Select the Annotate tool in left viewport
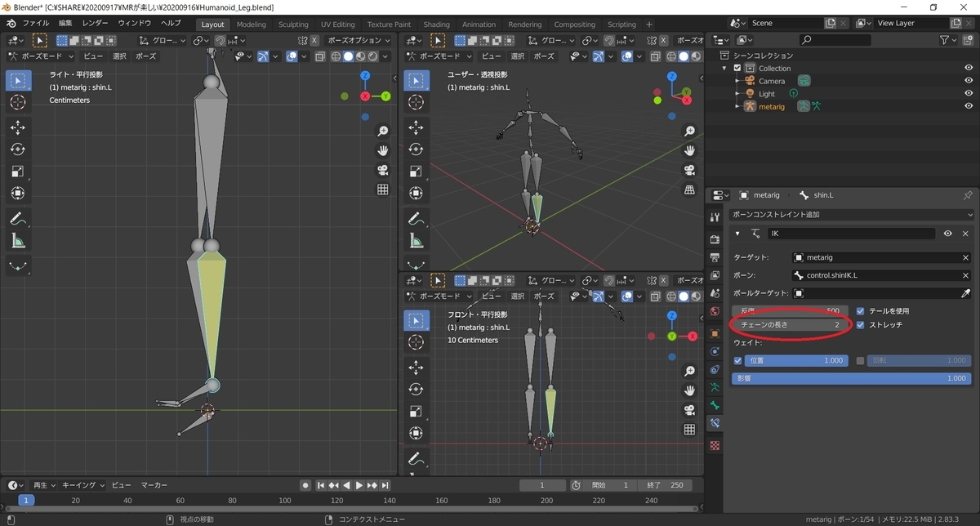The height and width of the screenshot is (526, 980). coord(18,219)
